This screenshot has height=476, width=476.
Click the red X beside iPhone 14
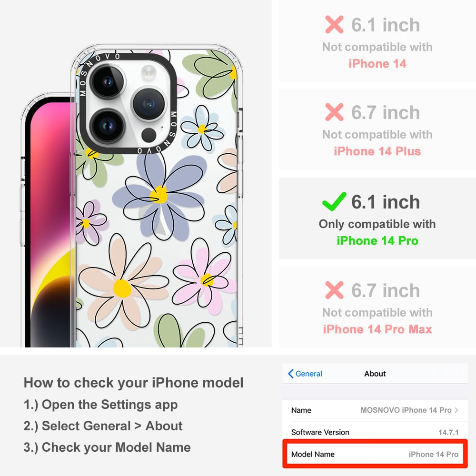pos(334,25)
